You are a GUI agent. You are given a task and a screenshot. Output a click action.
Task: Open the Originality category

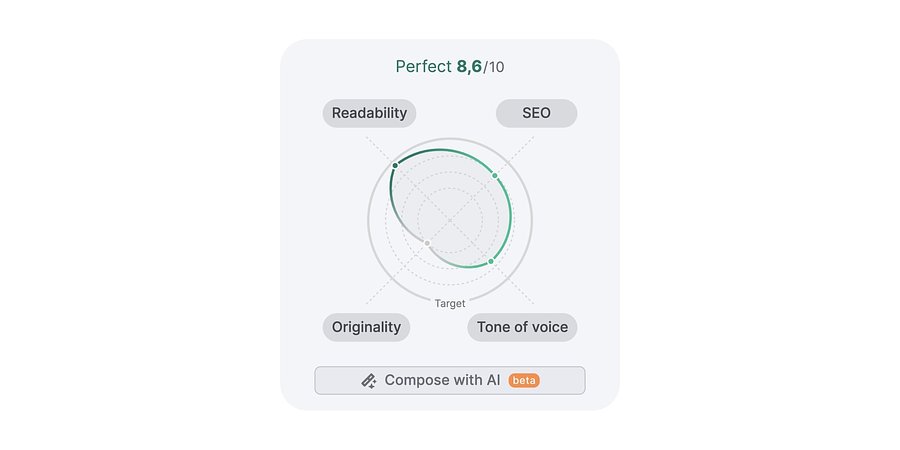[x=366, y=327]
